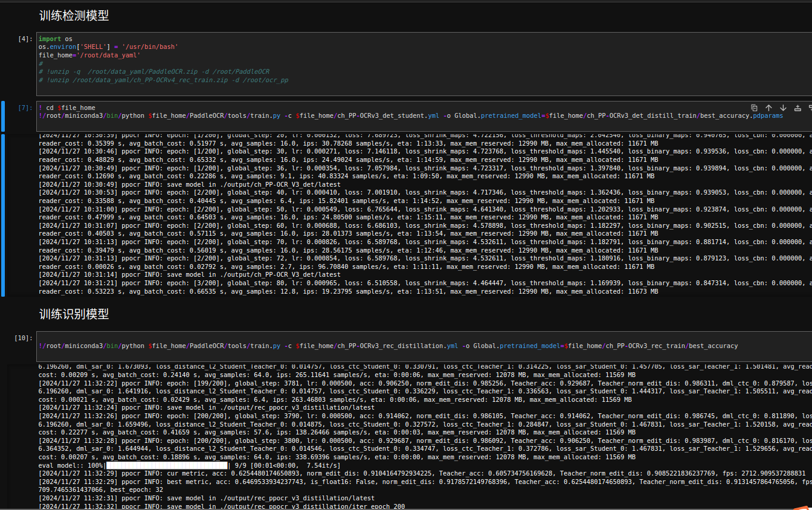The image size is (812, 510).
Task: Click the 11:32:31 save model rec_ppocr_v3_distillation/latest line
Action: pos(206,498)
